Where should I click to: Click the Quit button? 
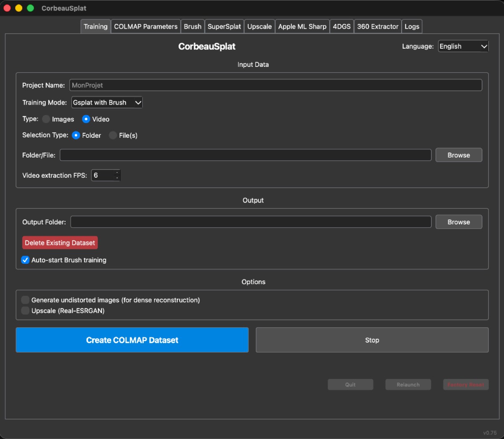(350, 385)
